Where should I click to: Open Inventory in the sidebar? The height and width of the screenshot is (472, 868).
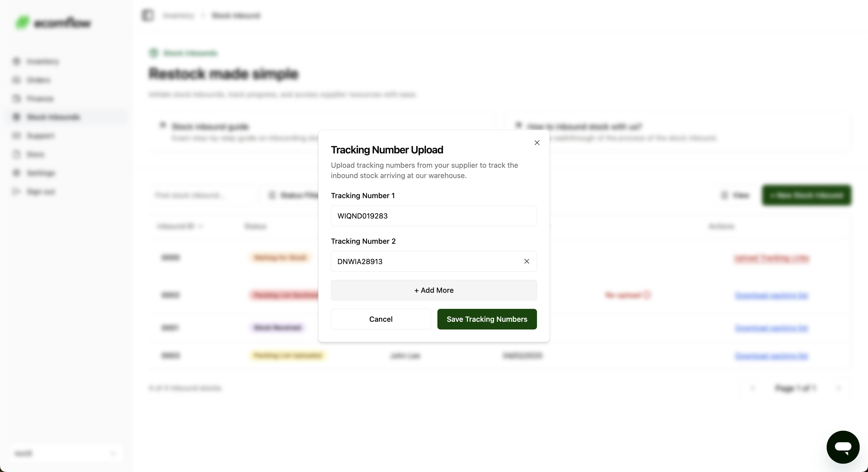tap(42, 61)
